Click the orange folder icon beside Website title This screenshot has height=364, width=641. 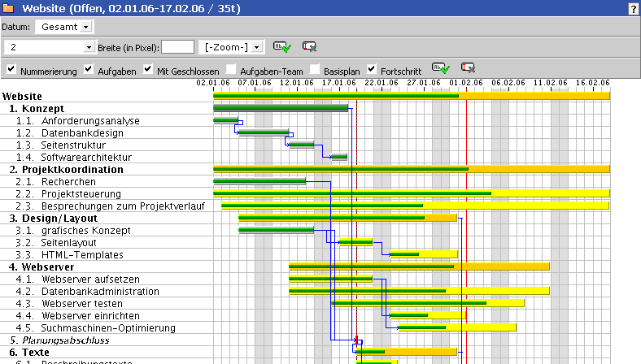click(8, 8)
